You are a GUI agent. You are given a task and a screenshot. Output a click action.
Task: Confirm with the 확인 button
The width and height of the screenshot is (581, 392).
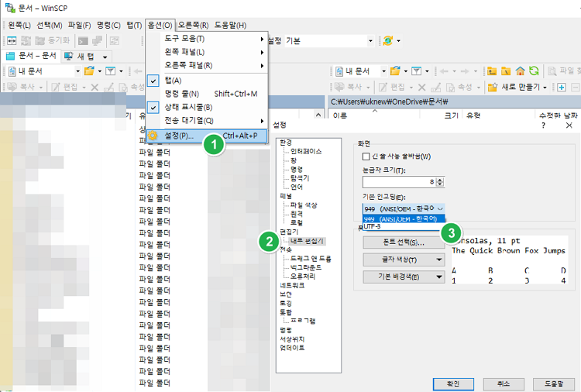click(453, 383)
